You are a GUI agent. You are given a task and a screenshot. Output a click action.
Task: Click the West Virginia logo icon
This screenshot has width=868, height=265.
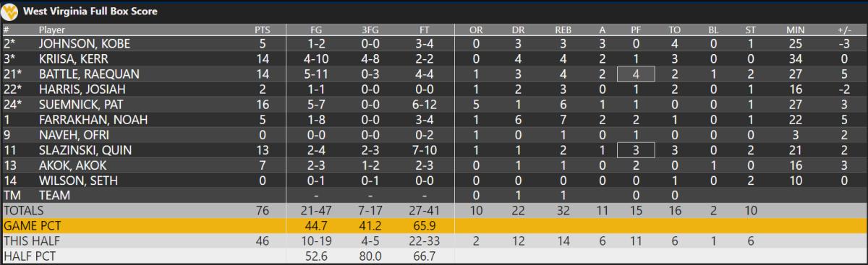[12, 11]
